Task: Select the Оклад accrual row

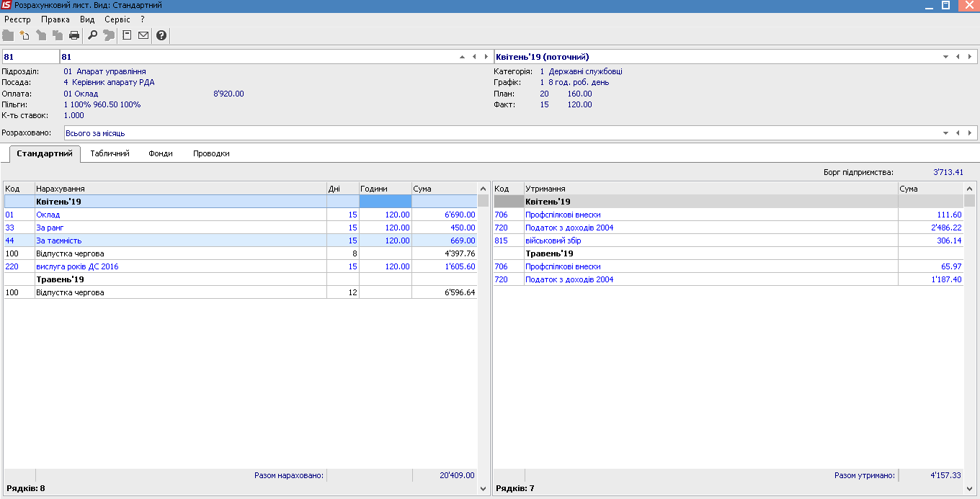Action: (241, 215)
